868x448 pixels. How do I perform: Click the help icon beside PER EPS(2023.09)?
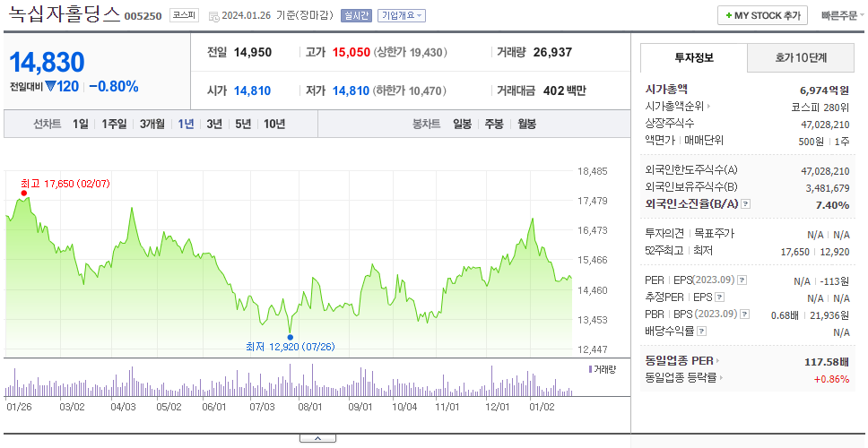[742, 280]
